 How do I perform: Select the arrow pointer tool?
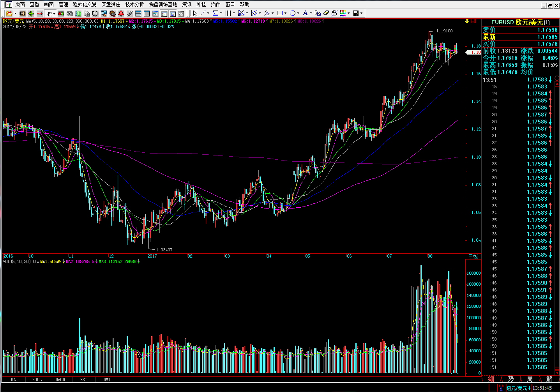click(x=195, y=13)
